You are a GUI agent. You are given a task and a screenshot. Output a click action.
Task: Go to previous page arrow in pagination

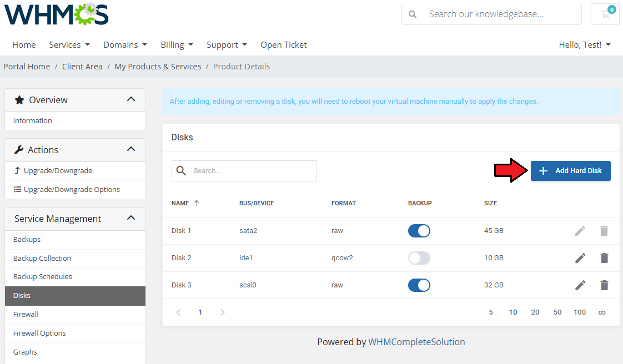tap(178, 312)
